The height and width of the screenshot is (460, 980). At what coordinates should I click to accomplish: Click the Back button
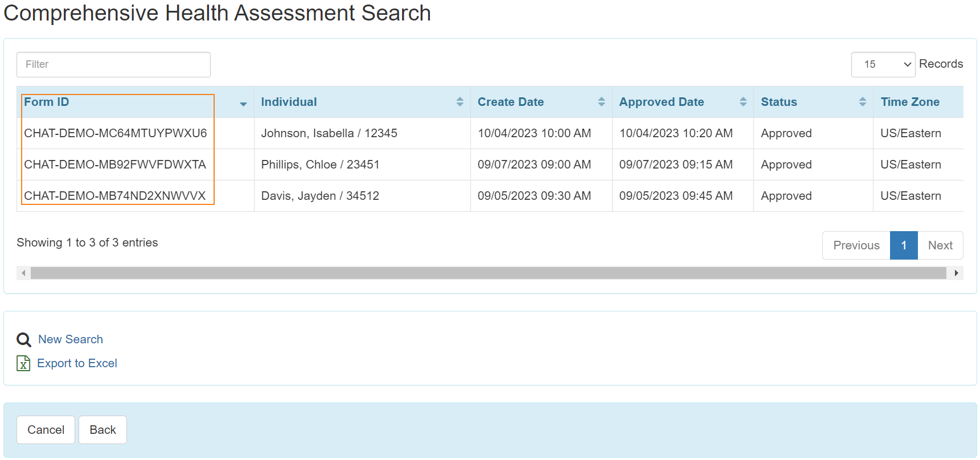pyautogui.click(x=102, y=430)
